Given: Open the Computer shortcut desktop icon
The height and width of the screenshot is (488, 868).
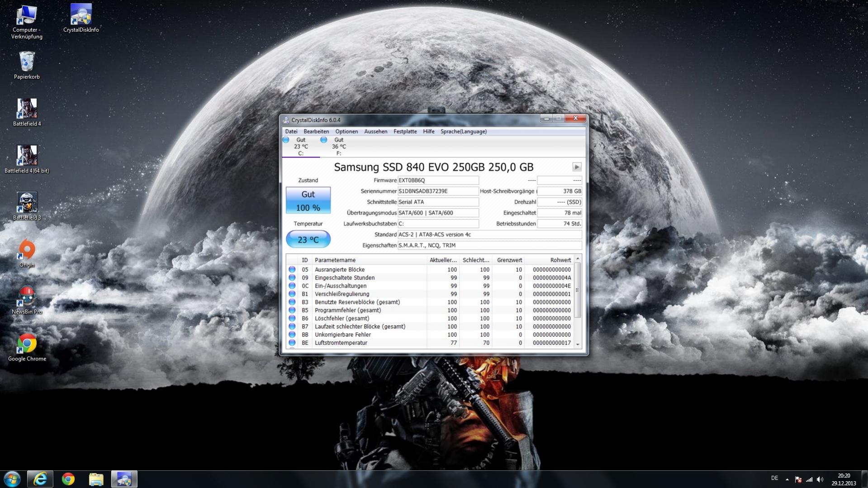Looking at the screenshot, I should point(27,22).
